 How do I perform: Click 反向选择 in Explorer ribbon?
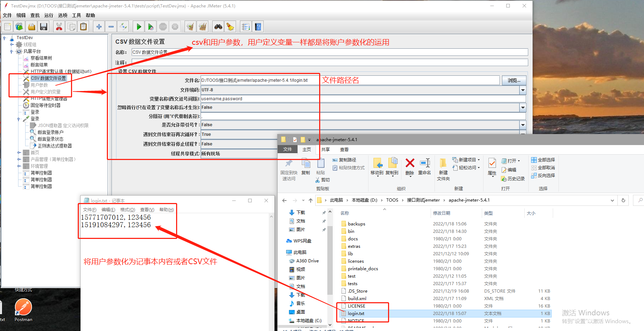(x=543, y=176)
